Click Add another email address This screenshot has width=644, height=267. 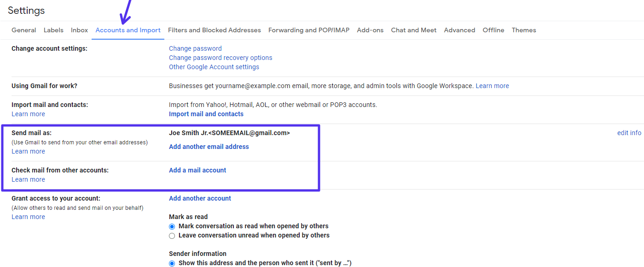tap(209, 146)
